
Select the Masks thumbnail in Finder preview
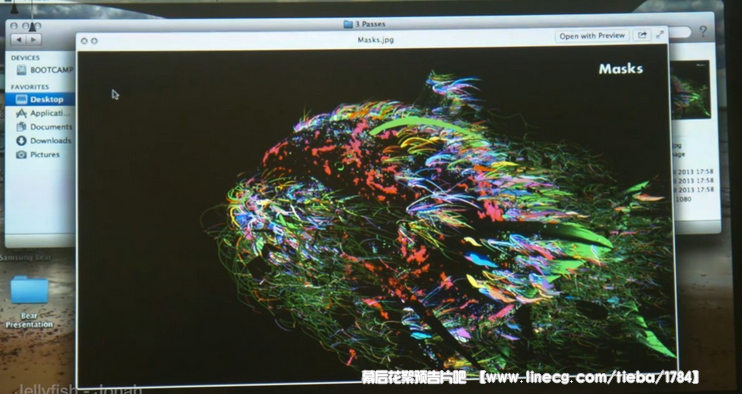(690, 89)
